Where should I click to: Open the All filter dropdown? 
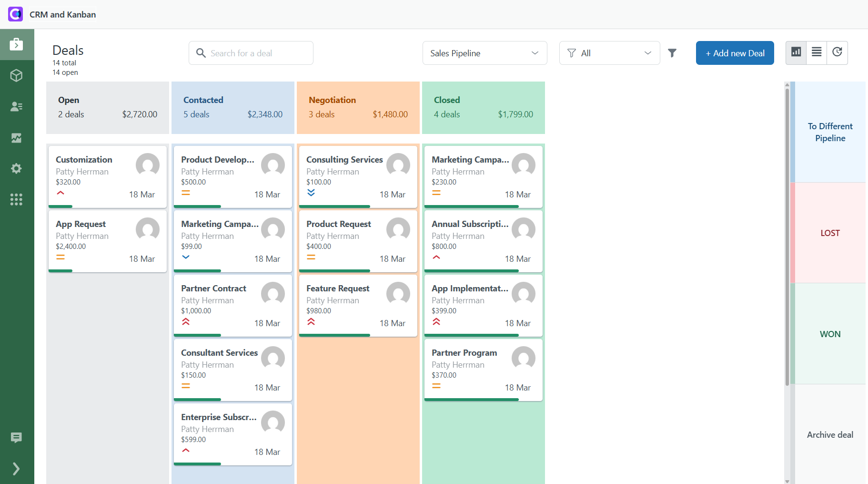[x=609, y=53]
